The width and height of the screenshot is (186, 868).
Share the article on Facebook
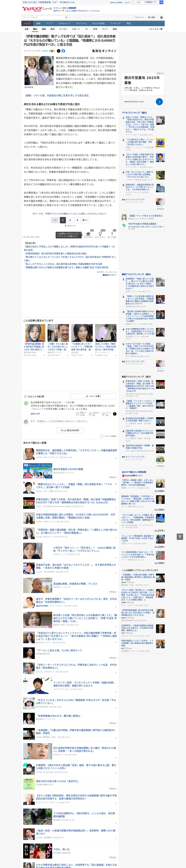pyautogui.click(x=63, y=51)
